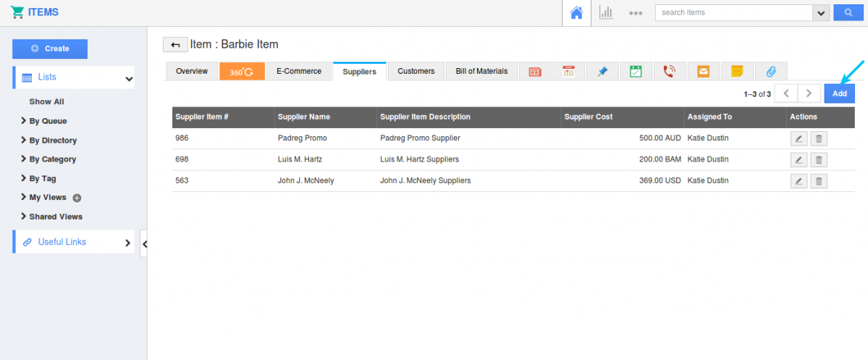
Task: Delete the John J. McNeely supplier row
Action: 819,181
